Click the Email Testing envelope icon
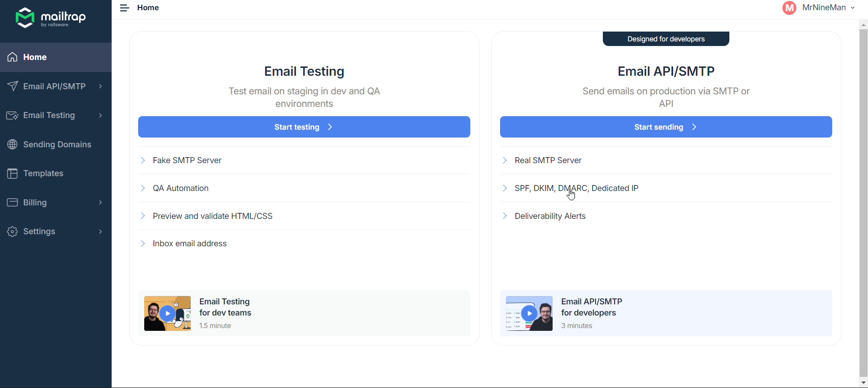 click(x=13, y=115)
